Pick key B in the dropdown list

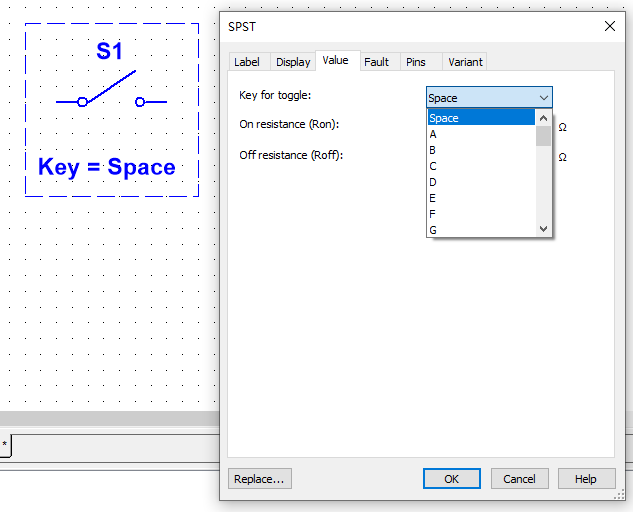(x=481, y=150)
